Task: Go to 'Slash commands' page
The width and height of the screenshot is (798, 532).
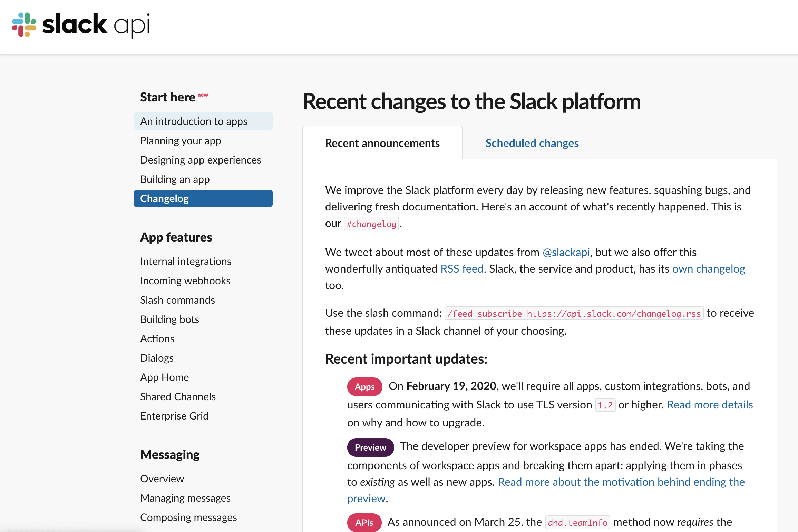Action: (177, 300)
